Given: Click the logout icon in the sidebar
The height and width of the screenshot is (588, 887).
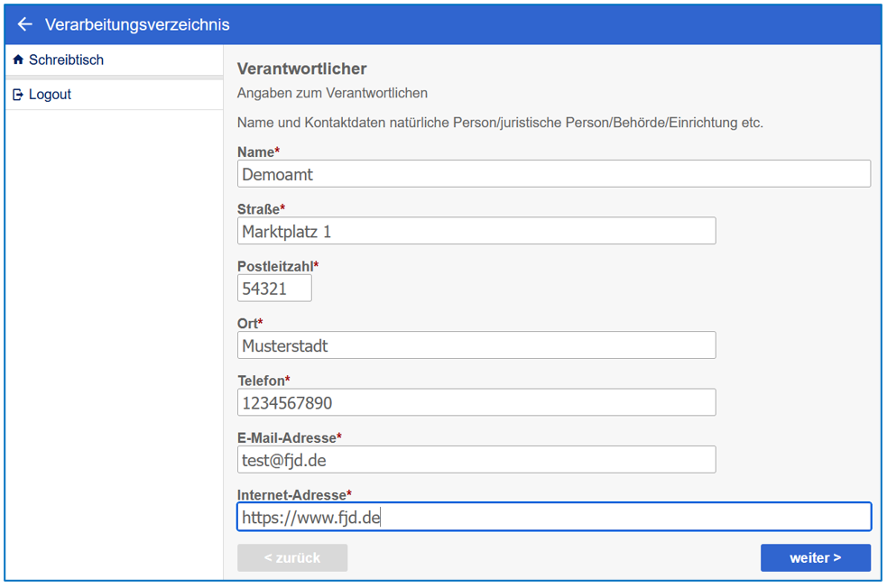Looking at the screenshot, I should click(x=18, y=95).
